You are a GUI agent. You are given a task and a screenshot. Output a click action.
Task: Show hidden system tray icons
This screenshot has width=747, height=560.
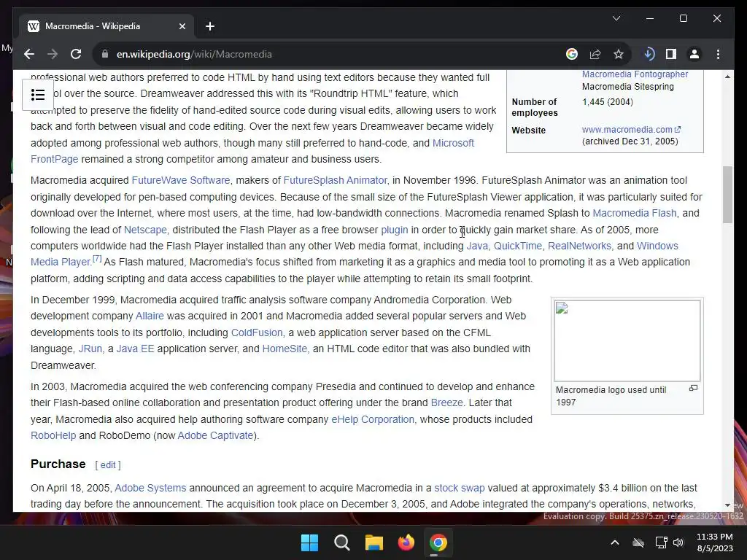point(614,542)
